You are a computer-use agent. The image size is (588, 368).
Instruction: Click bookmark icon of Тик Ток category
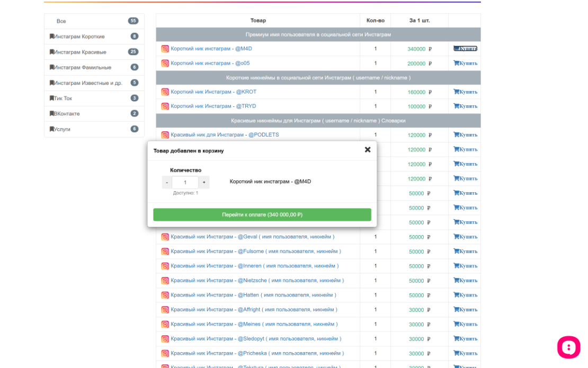(x=52, y=98)
